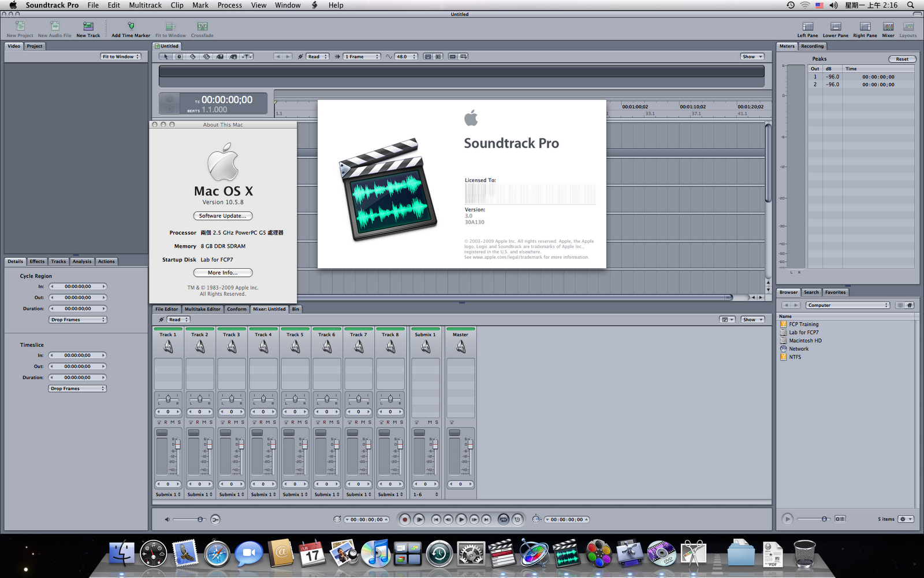Open the mixer Show dropdown

point(752,320)
